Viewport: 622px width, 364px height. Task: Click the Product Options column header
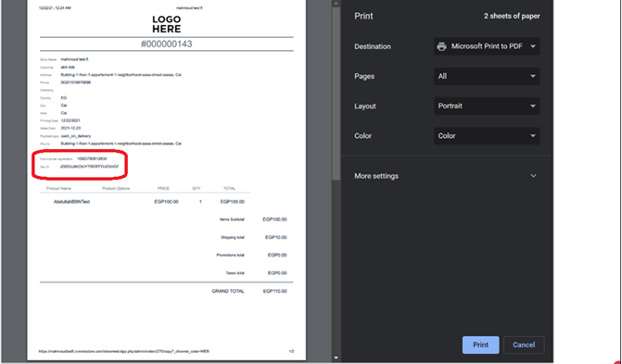116,188
